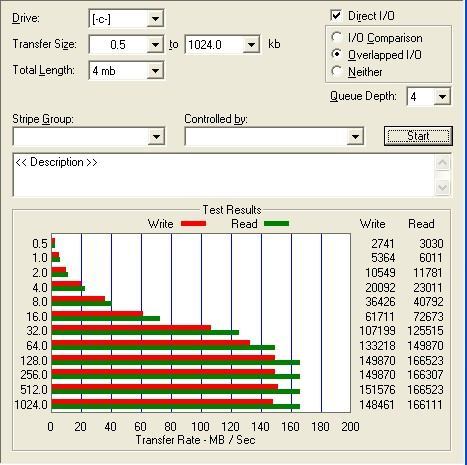Select the Neither radio button
Screen dimensions: 467x465
point(337,71)
